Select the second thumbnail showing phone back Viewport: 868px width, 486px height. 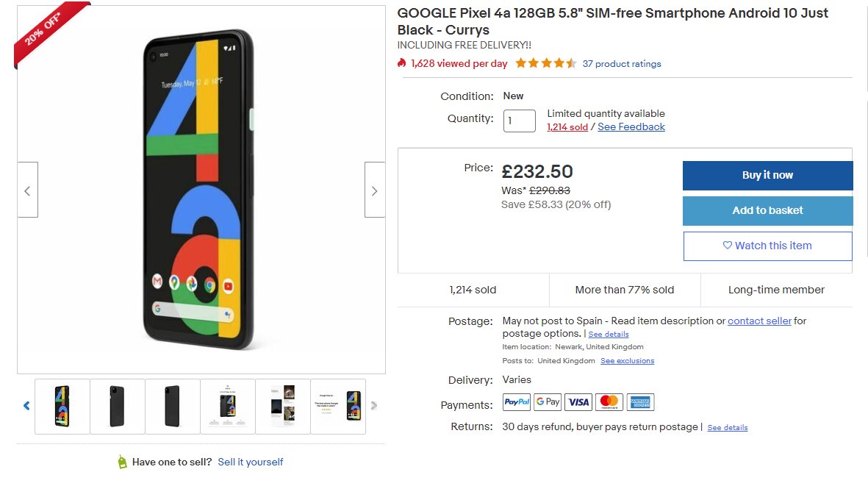118,406
